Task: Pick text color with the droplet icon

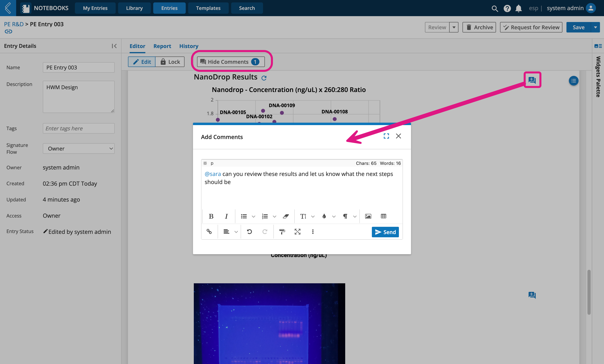Action: coord(324,216)
